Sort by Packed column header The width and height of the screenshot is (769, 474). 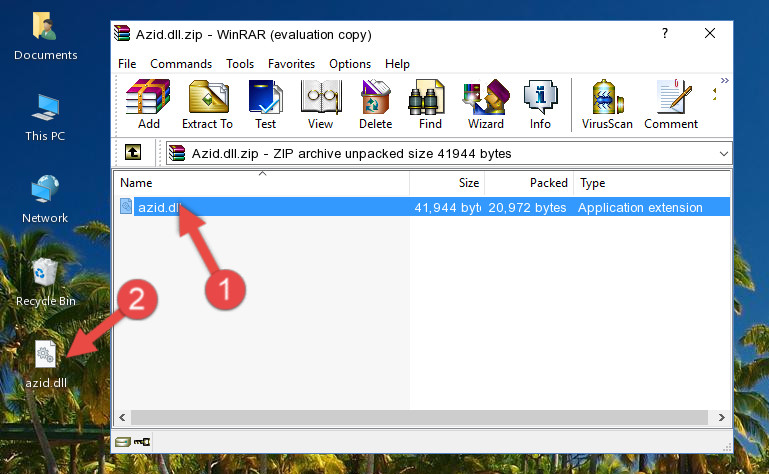coord(529,183)
